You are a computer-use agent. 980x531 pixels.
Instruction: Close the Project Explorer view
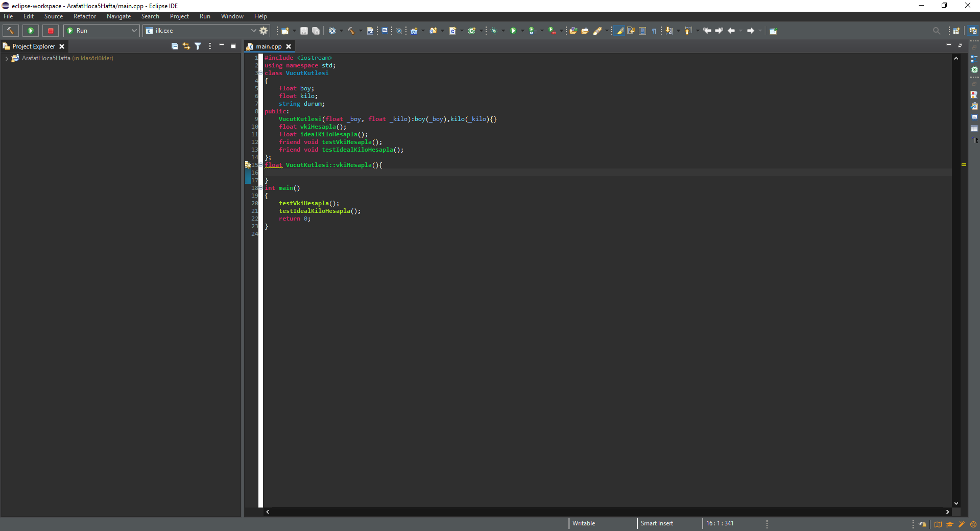point(62,46)
